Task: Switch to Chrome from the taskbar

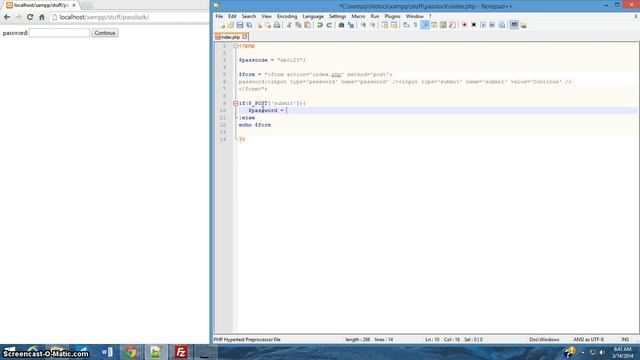Action: point(131,352)
